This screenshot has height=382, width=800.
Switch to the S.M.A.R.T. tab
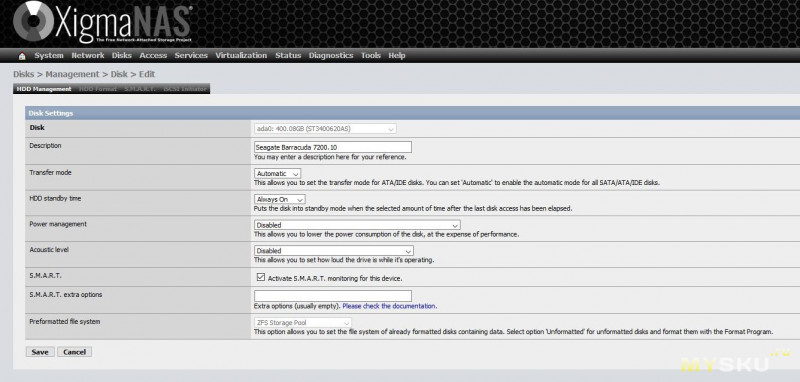[140, 89]
